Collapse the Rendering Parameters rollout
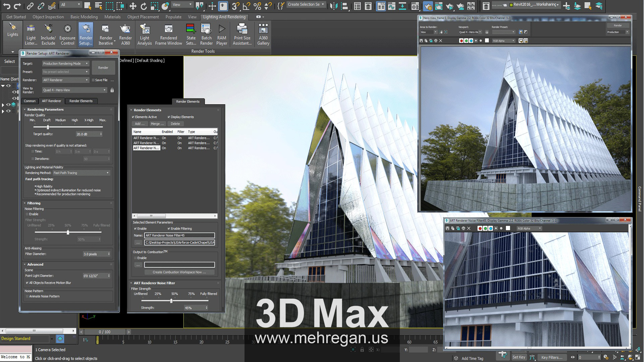644x362 pixels. [x=24, y=110]
